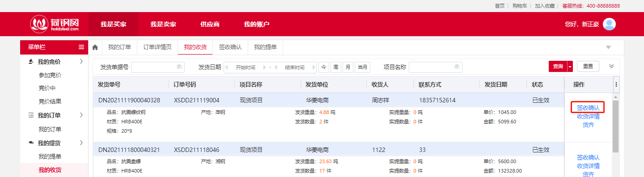Click order number XSDD211119004
Image resolution: width=644 pixels, height=177 pixels.
pyautogui.click(x=196, y=100)
